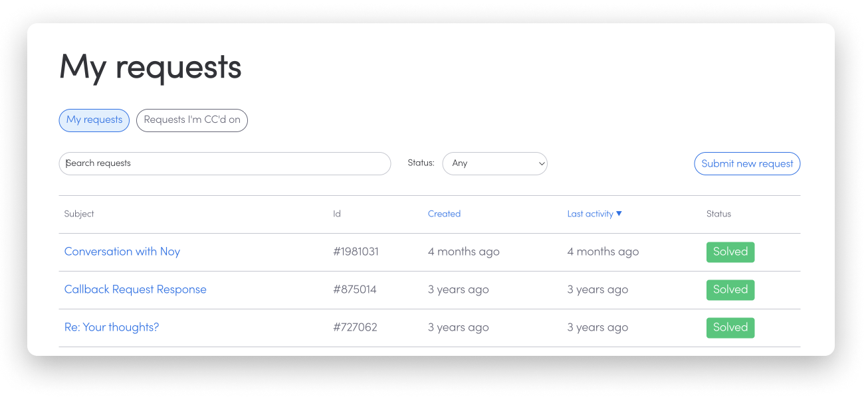Select request id #1981031
This screenshot has height=399, width=868.
356,252
